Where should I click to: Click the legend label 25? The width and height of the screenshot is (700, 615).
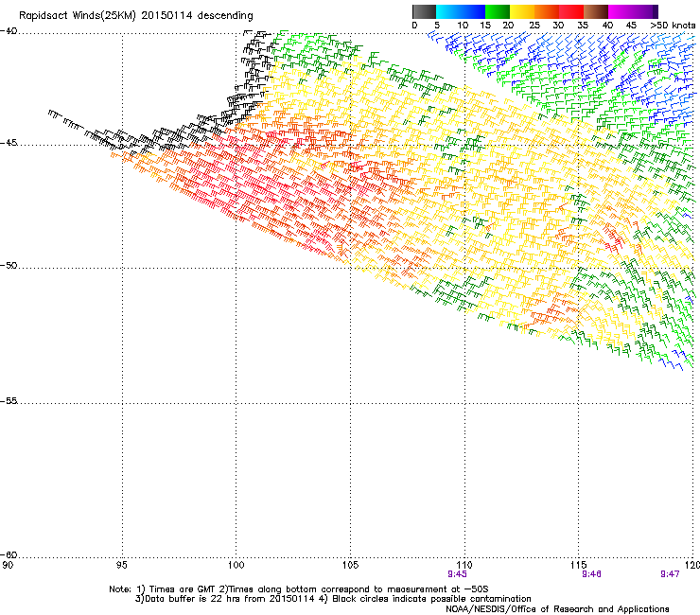[534, 26]
